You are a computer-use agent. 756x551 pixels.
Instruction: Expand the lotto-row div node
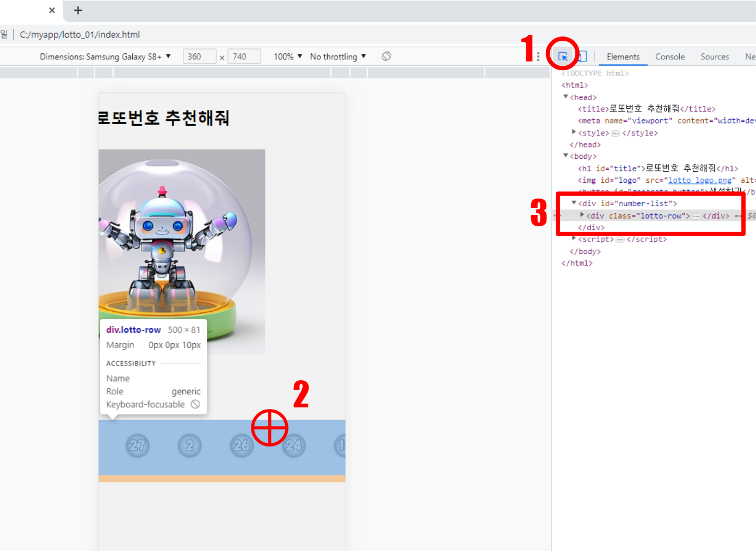(x=582, y=215)
